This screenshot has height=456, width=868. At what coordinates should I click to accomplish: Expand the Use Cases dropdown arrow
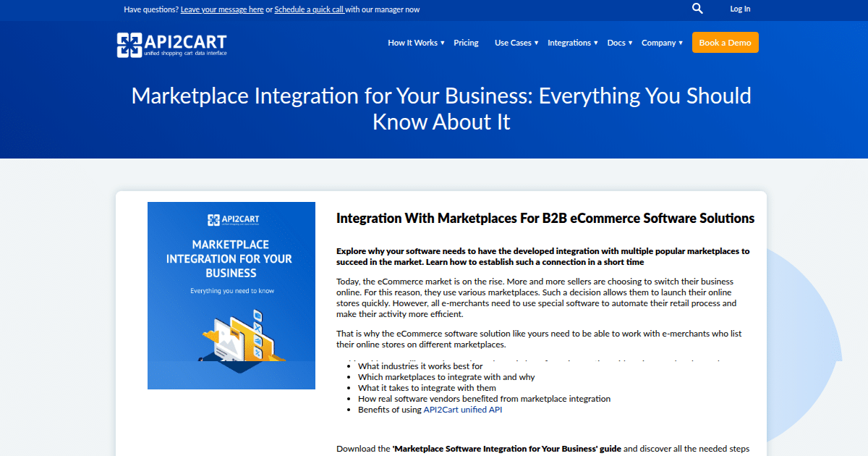pyautogui.click(x=536, y=43)
